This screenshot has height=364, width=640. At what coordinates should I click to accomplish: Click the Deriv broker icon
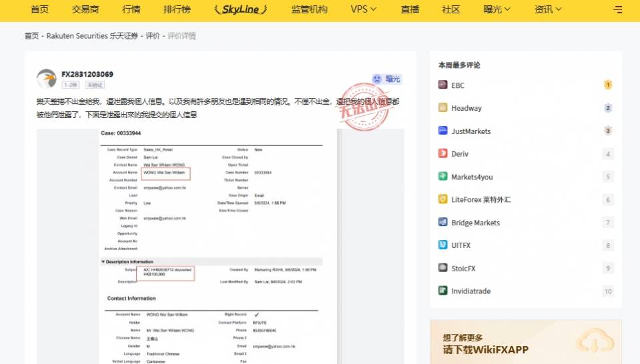coord(443,153)
